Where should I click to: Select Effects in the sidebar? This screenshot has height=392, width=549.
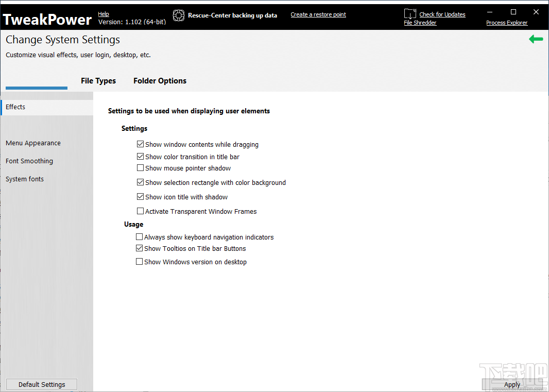click(x=47, y=107)
